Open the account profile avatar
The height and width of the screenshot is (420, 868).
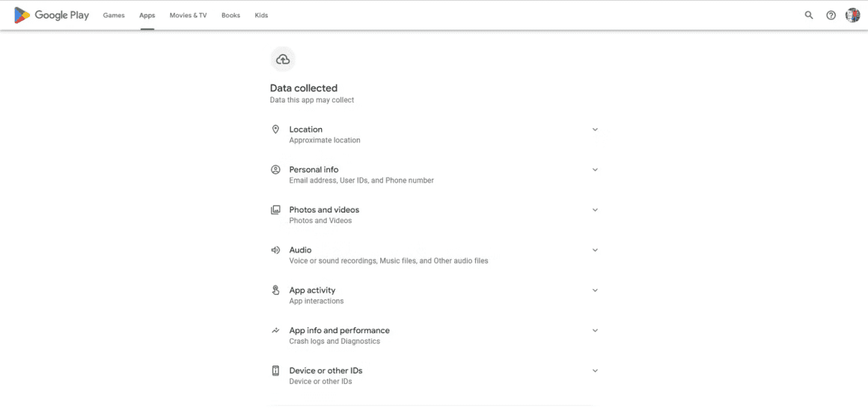pos(852,16)
